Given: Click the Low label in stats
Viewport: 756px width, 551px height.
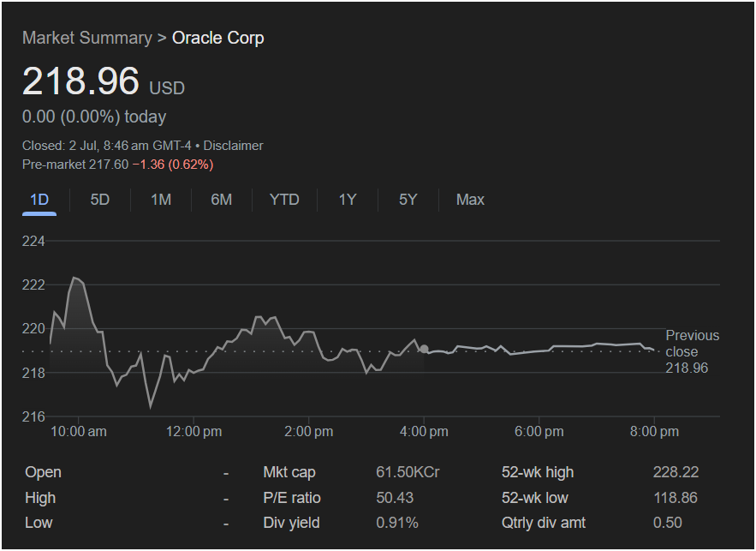Looking at the screenshot, I should [x=39, y=523].
